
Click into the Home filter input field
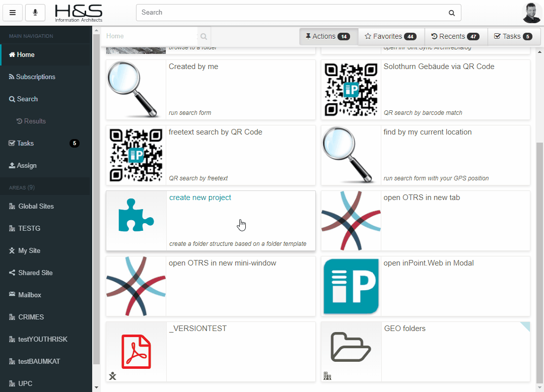click(150, 36)
